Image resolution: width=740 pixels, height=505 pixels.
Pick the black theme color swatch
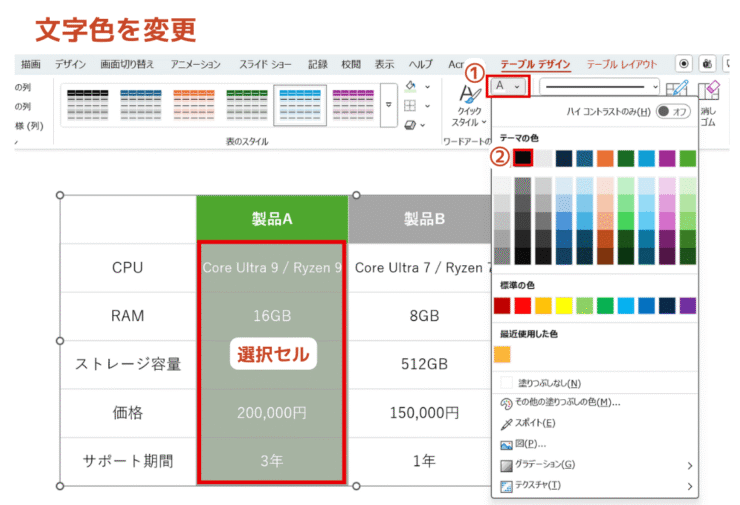(523, 158)
